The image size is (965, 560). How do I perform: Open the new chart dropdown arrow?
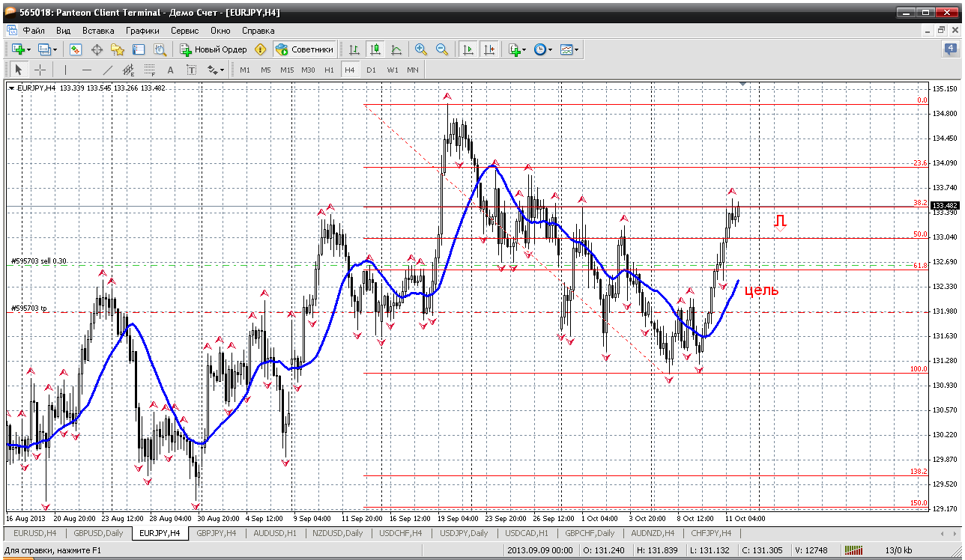[x=28, y=49]
